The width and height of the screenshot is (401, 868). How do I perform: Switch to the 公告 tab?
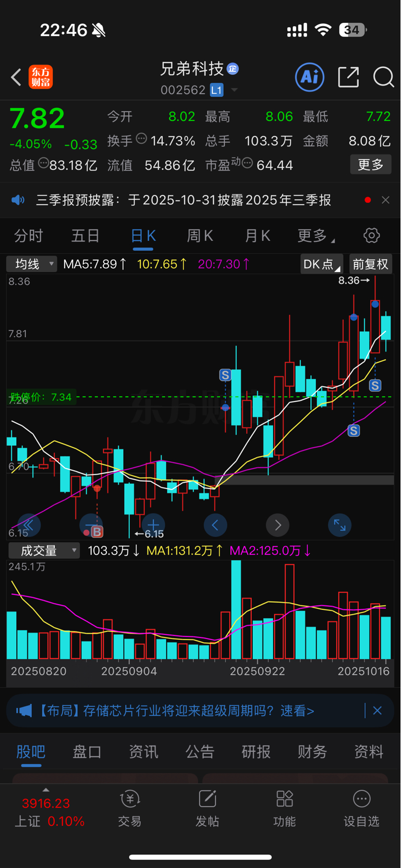coord(200,752)
